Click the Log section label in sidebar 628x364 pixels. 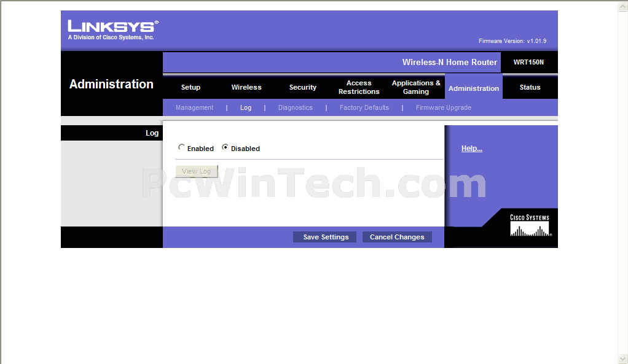click(152, 133)
